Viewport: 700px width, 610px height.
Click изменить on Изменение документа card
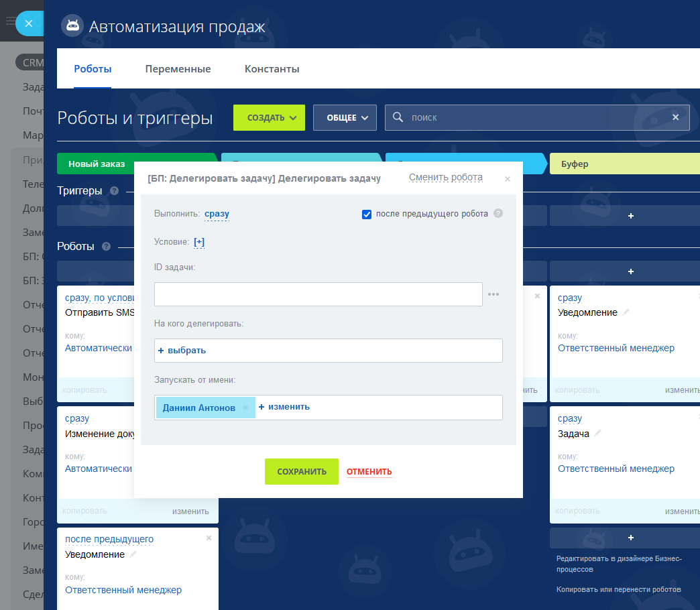point(190,511)
